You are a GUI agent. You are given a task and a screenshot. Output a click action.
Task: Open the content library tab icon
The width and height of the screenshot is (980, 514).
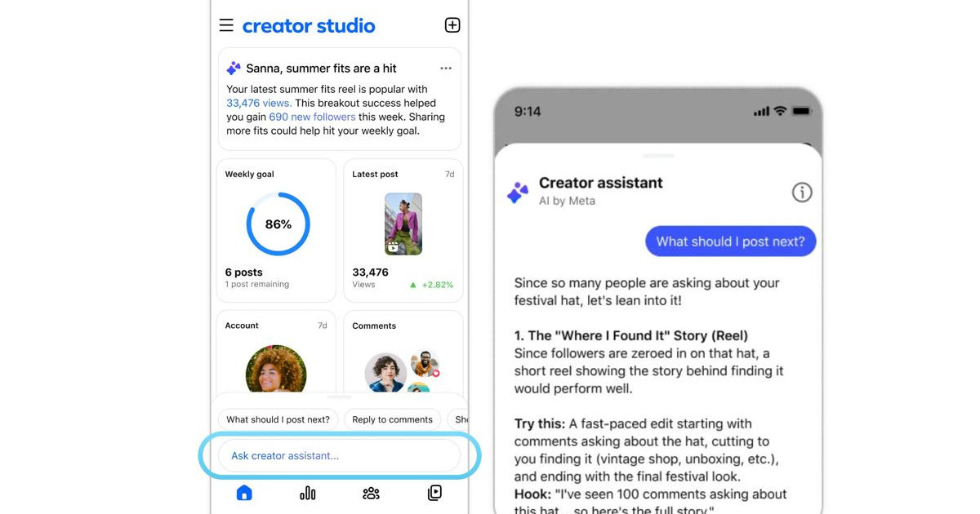tap(434, 493)
